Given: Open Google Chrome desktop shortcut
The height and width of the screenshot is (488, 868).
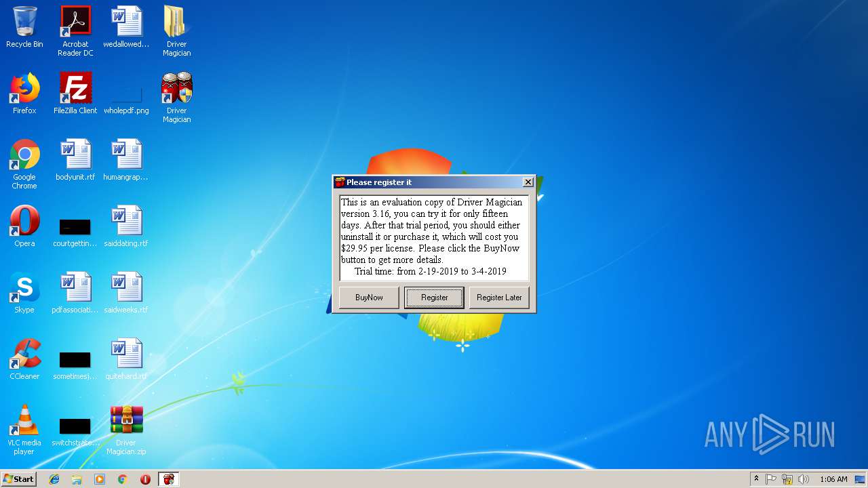Looking at the screenshot, I should 24,164.
